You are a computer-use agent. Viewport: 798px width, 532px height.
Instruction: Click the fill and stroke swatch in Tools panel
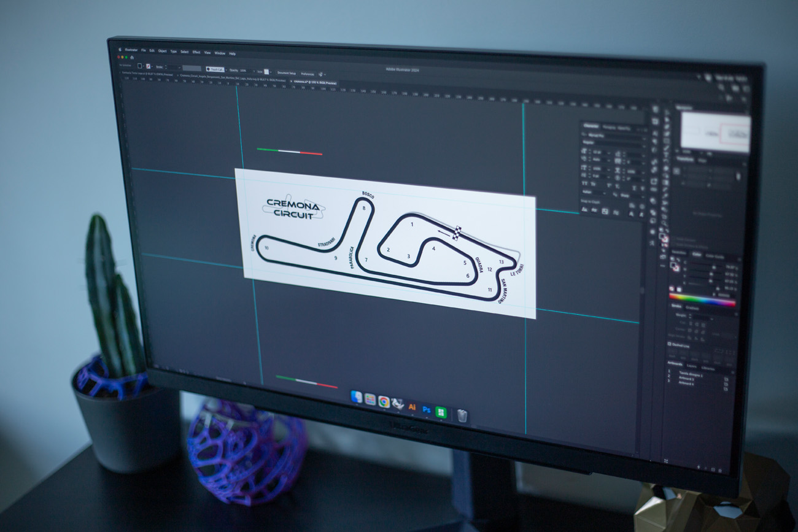coord(664,238)
